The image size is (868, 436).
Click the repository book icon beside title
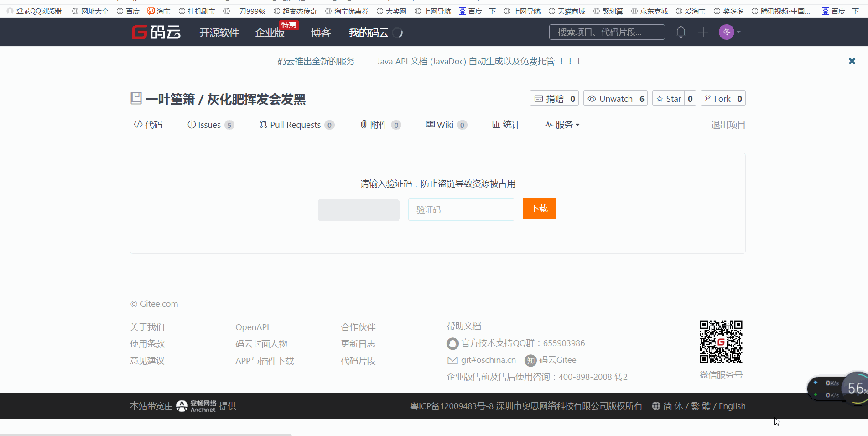(136, 98)
